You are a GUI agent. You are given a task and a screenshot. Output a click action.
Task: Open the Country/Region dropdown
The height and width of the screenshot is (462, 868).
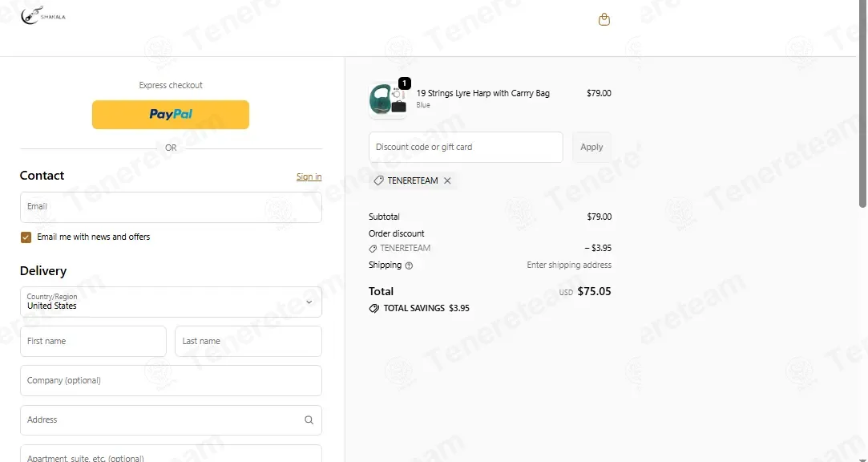point(171,302)
